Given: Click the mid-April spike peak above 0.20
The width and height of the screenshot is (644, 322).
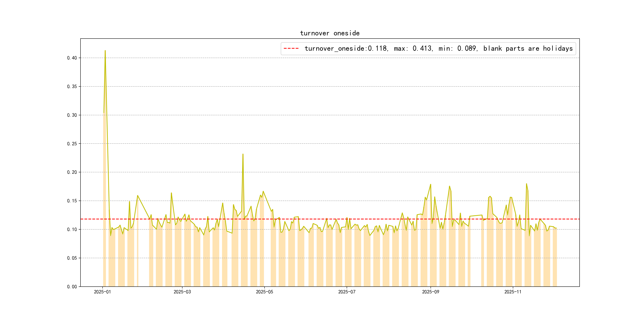Looking at the screenshot, I should (243, 154).
